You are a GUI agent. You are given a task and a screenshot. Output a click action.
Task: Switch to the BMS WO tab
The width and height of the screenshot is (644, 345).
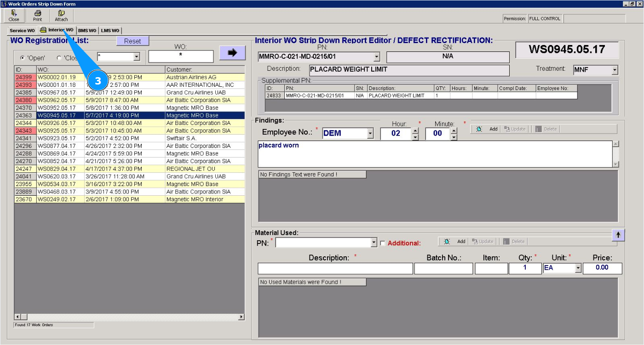(87, 31)
